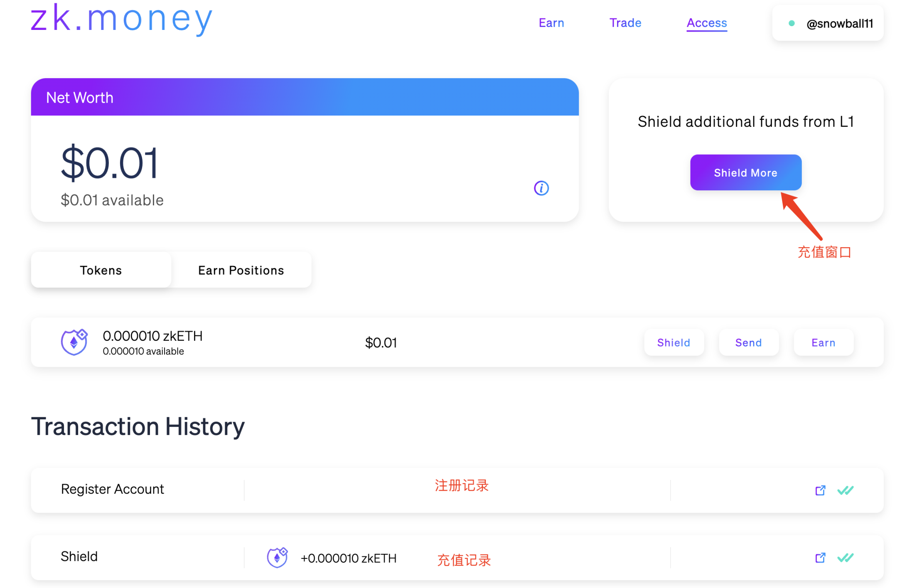Select the Register Account history row
Screen dimensions: 917x588
tap(112, 489)
